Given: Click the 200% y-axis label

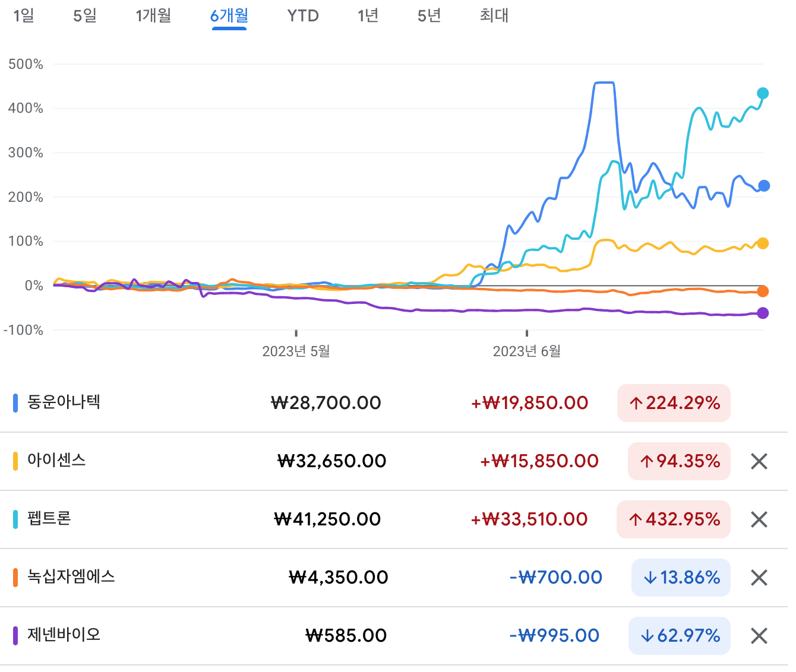Looking at the screenshot, I should 26,197.
